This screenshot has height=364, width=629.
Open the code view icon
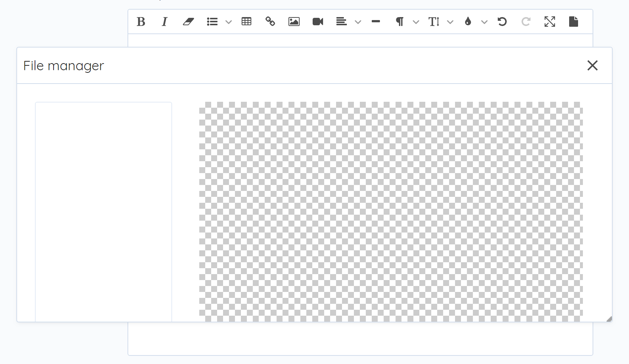(573, 22)
